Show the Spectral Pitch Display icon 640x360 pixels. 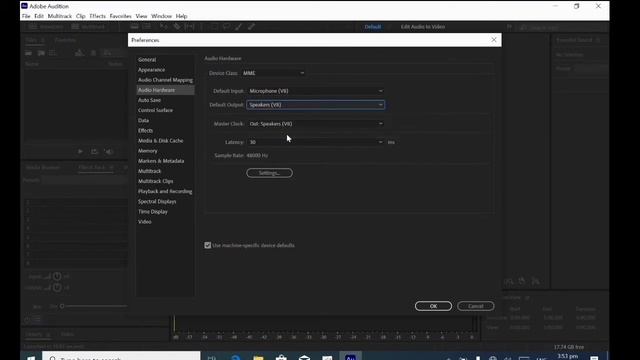tap(146, 27)
